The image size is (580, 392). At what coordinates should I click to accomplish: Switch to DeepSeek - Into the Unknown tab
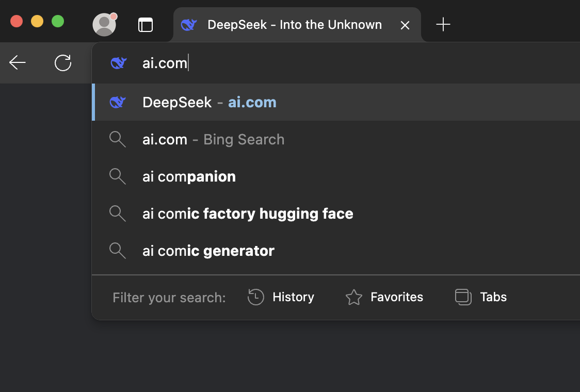(x=294, y=25)
